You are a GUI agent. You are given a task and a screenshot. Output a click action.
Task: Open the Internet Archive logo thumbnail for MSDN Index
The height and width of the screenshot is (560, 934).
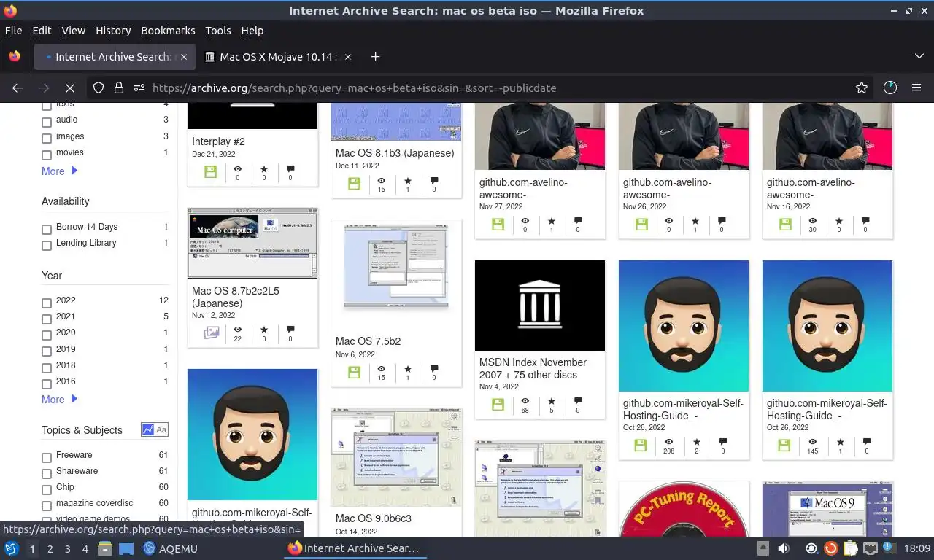pos(540,306)
